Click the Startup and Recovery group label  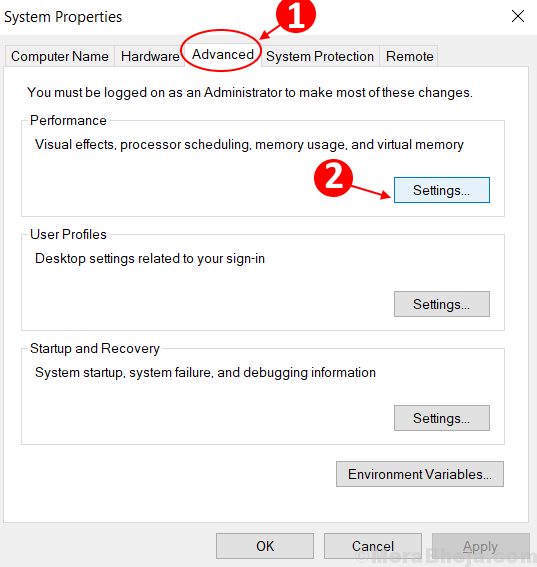tap(95, 348)
